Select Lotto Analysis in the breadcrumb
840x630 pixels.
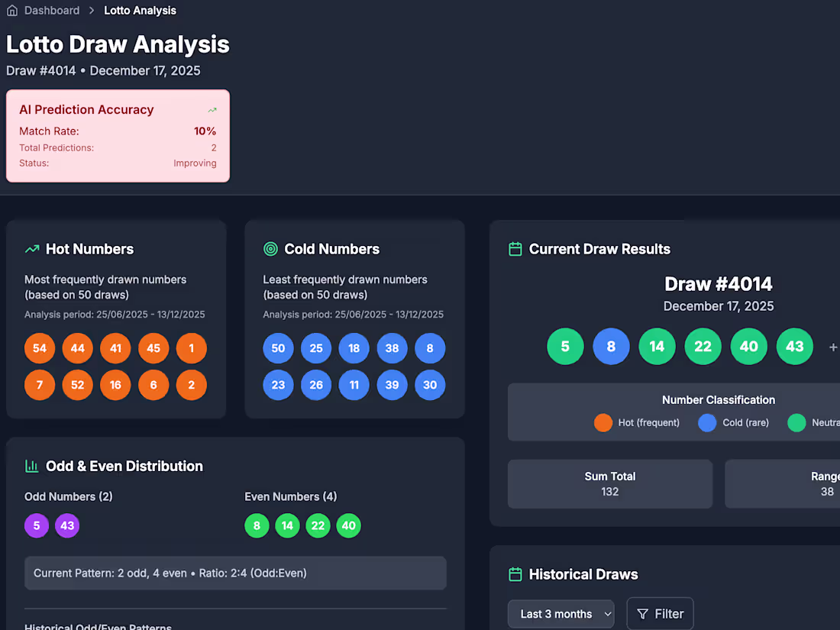140,10
